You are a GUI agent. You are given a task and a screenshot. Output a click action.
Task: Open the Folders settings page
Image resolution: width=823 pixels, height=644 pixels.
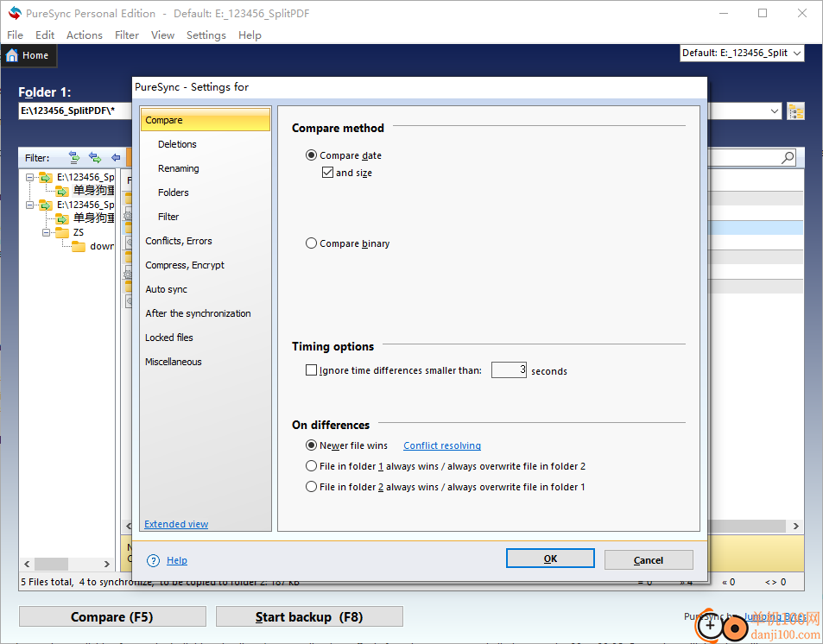click(174, 193)
